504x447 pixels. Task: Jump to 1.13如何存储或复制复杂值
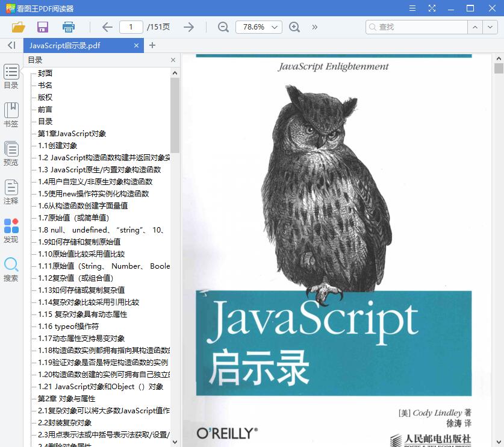[x=81, y=290]
